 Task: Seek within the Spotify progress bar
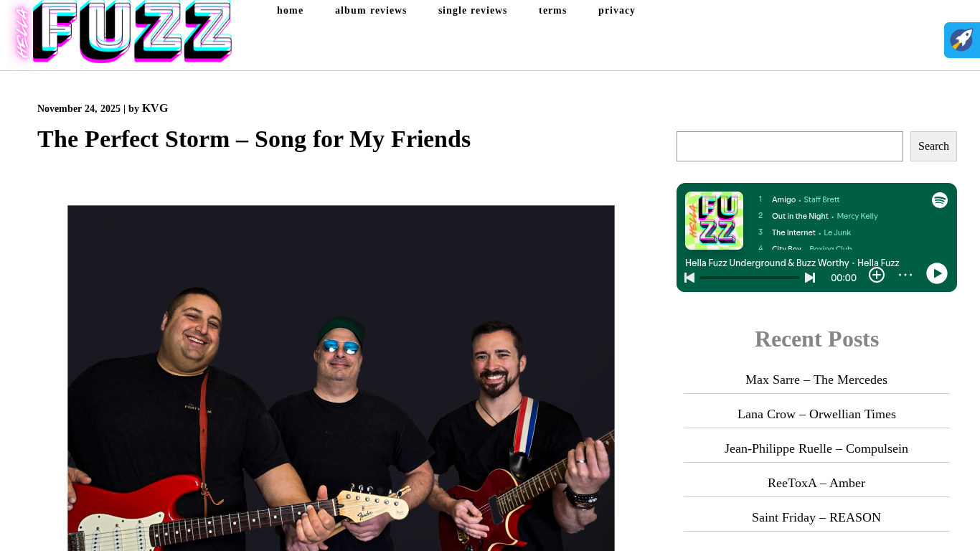coord(750,278)
